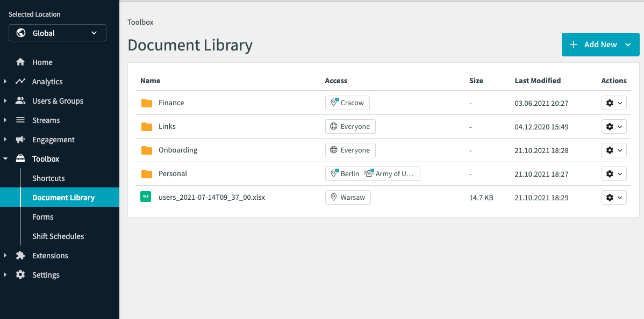
Task: Click the Onboarding folder icon
Action: pos(147,150)
